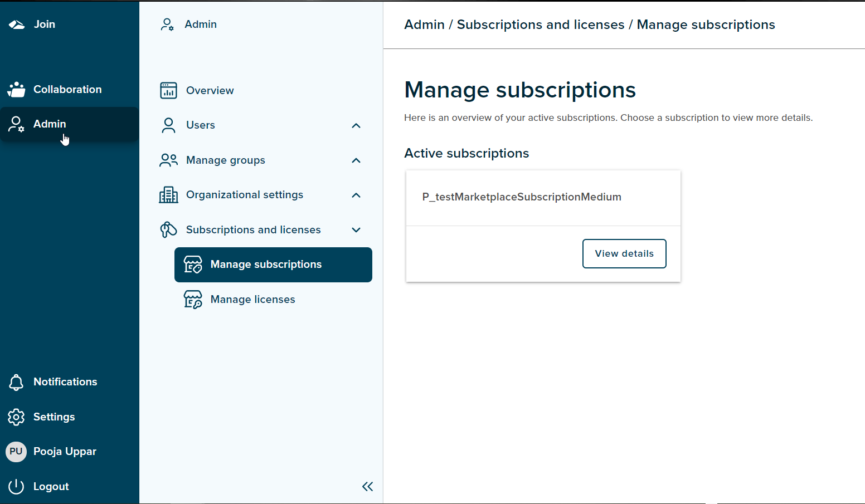Click the Logout power icon
The image size is (865, 504).
[x=16, y=486]
